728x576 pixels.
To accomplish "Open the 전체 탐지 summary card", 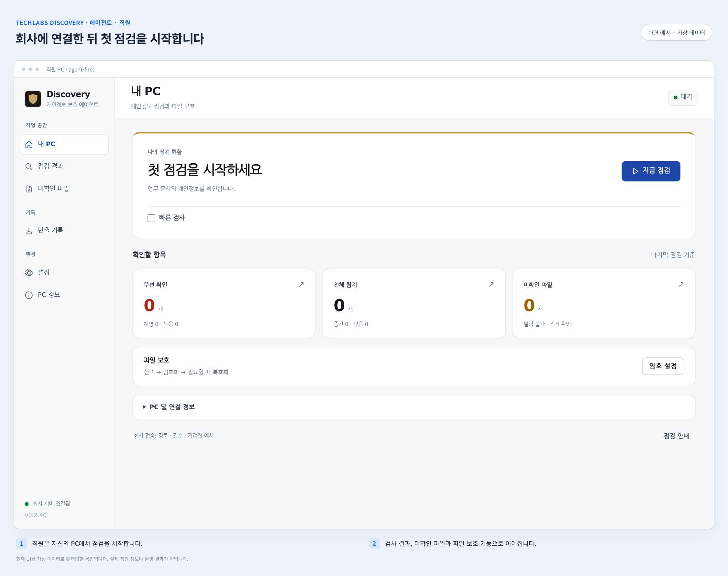I will (x=414, y=303).
